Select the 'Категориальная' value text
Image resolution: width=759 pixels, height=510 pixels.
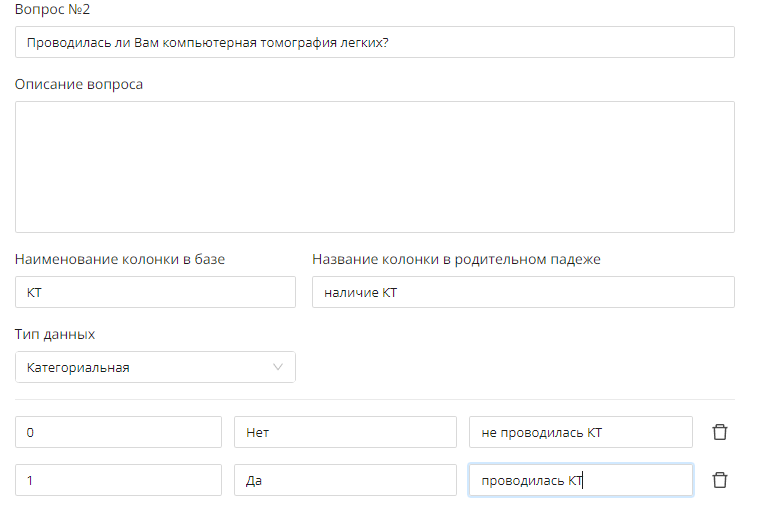78,367
